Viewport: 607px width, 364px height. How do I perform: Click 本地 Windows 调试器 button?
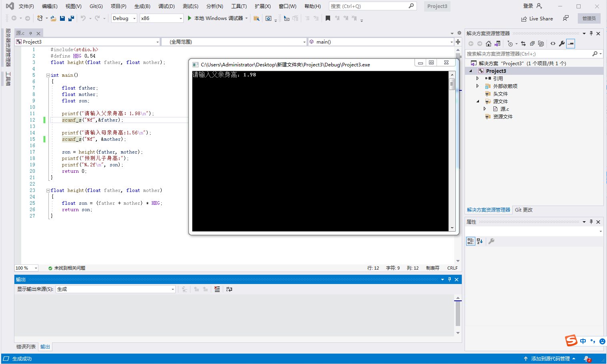pos(218,18)
